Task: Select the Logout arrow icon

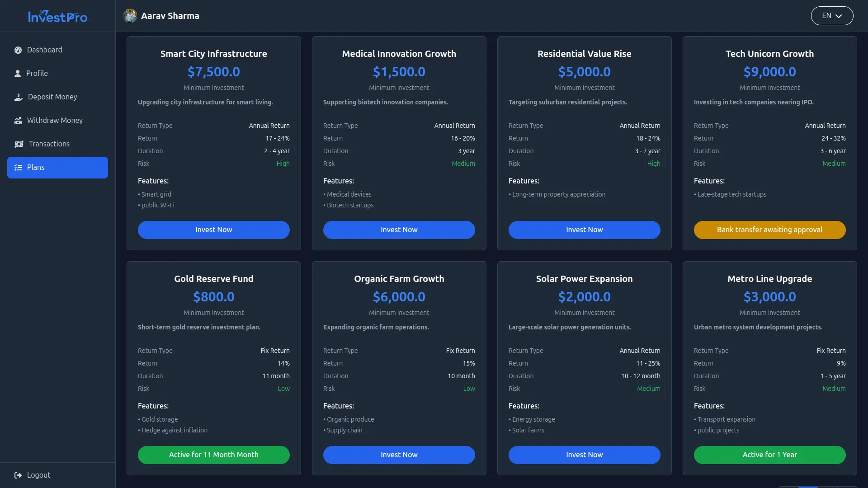Action: pyautogui.click(x=18, y=475)
